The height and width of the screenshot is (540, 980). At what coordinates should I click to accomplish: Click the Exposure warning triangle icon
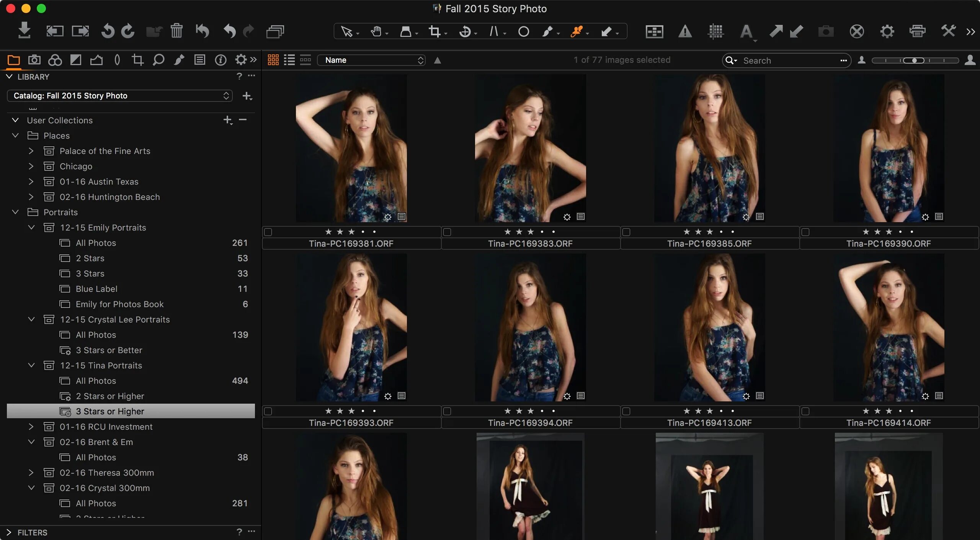(685, 31)
